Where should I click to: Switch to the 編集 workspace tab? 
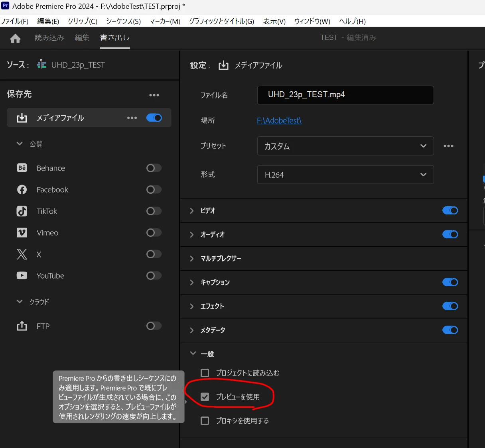[82, 38]
